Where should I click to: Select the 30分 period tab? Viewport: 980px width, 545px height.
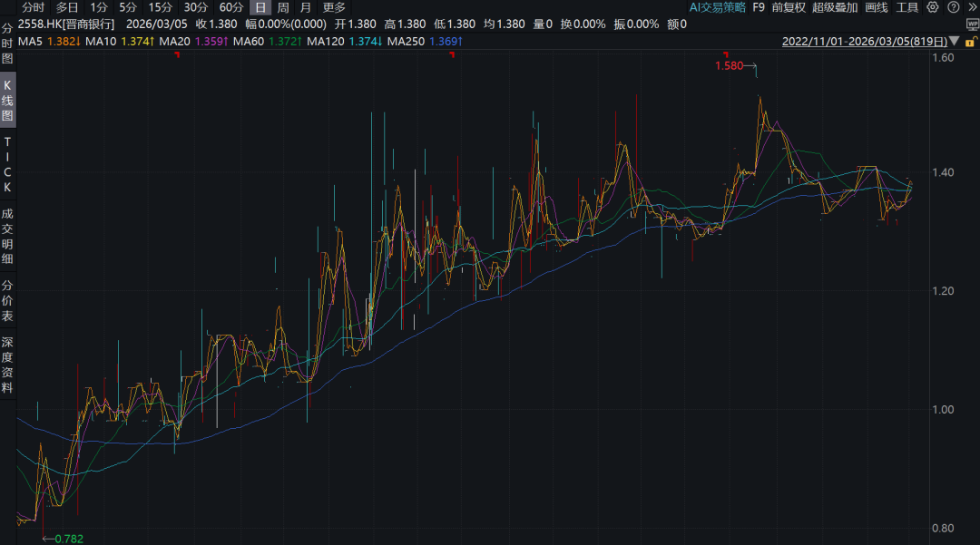[x=196, y=7]
